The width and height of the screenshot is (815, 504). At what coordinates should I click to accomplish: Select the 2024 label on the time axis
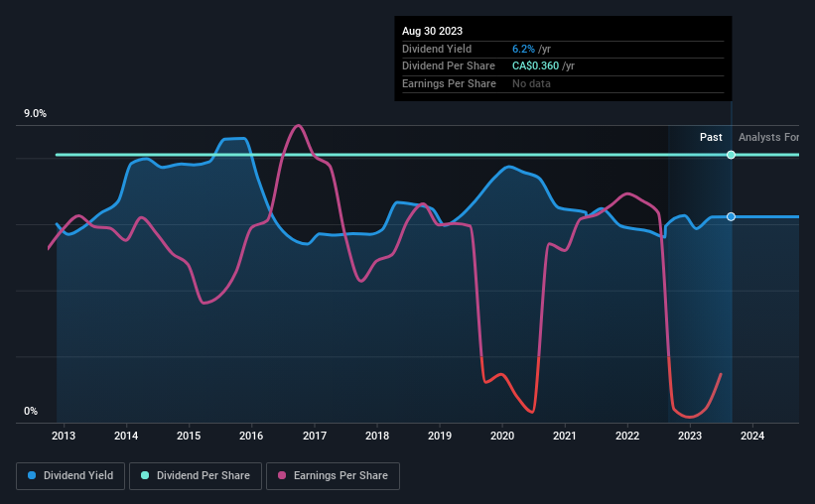point(752,436)
